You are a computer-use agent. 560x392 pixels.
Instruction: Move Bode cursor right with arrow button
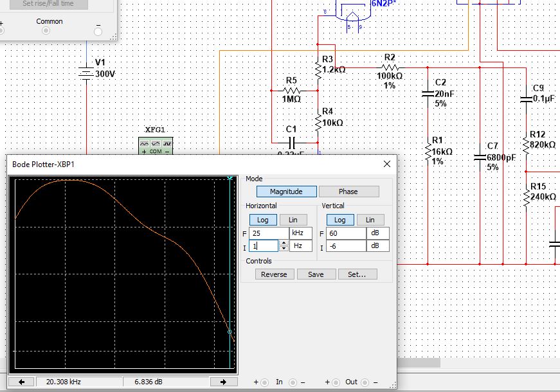[x=224, y=382]
